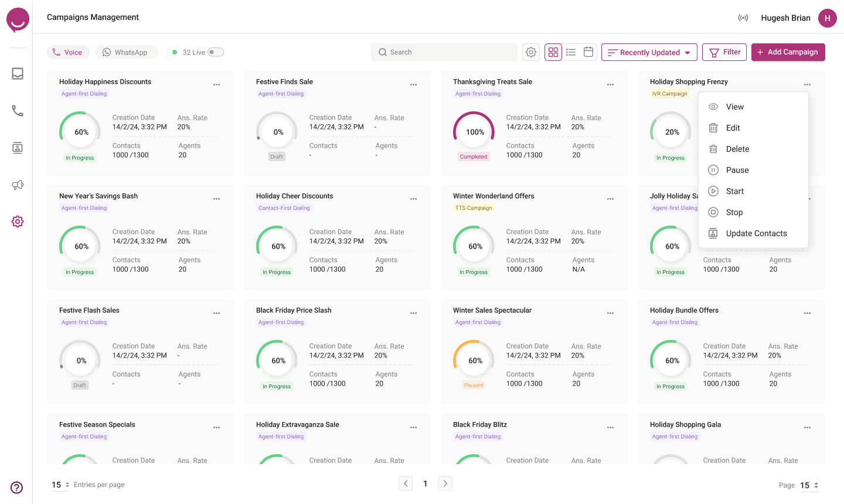Choose Delete from the context menu
Image resolution: width=844 pixels, height=504 pixels.
(753, 149)
